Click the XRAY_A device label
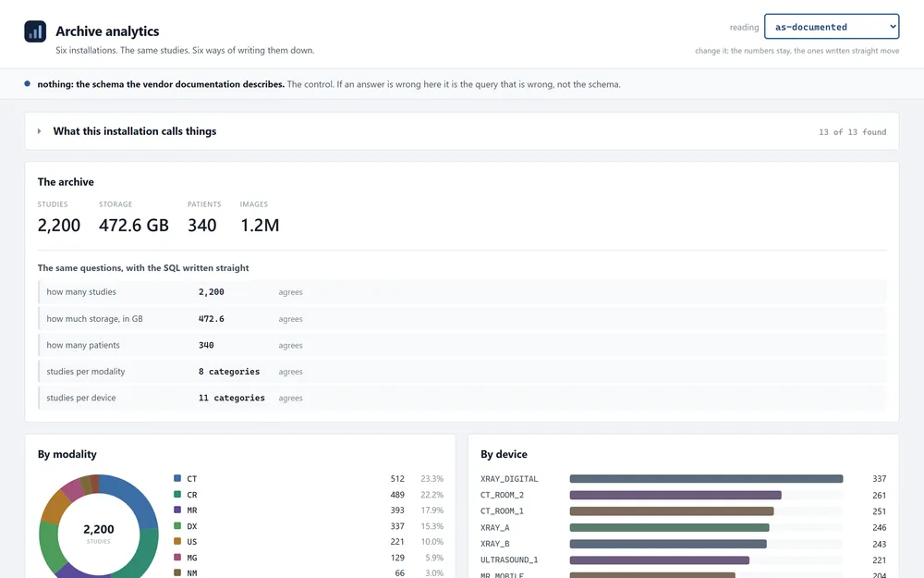This screenshot has width=924, height=578. pos(495,527)
